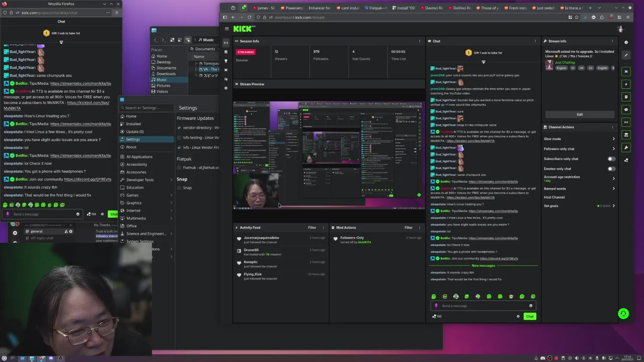Open emote picker in dashboard chat input
Image resolution: width=644 pixels, height=362 pixels.
[x=531, y=306]
